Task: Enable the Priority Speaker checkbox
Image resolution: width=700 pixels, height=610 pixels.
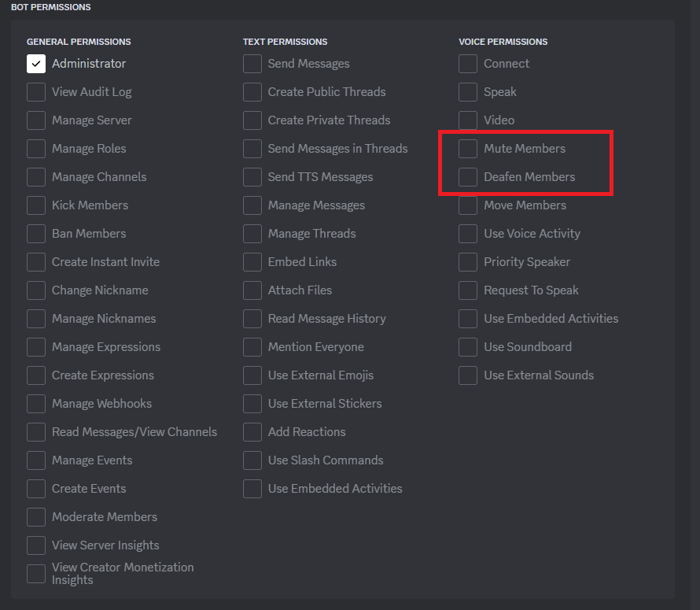Action: (468, 262)
